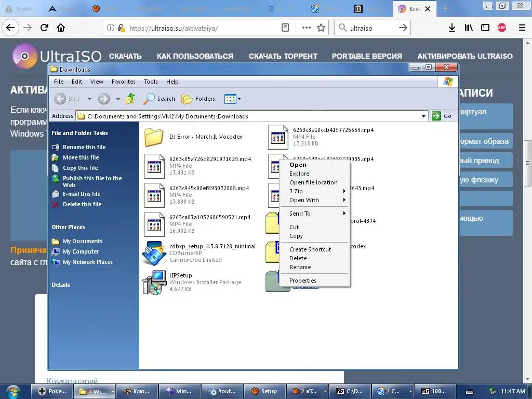Go up one folder level
This screenshot has width=532, height=399.
pos(130,99)
